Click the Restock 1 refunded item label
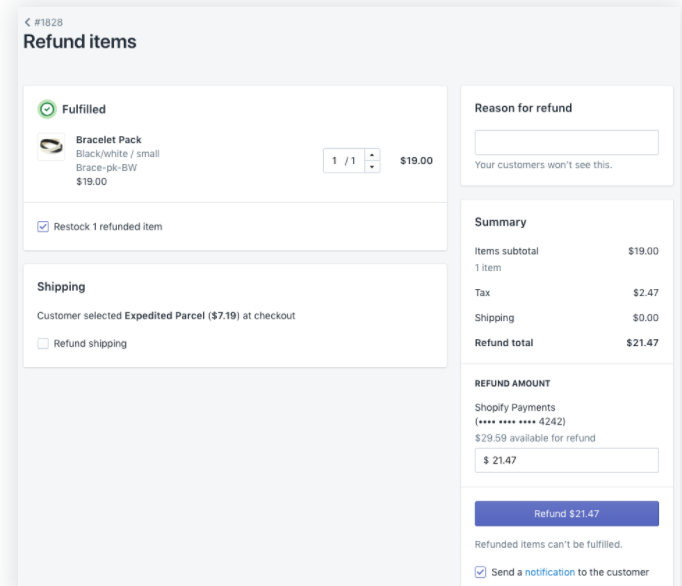The image size is (682, 586). [108, 227]
